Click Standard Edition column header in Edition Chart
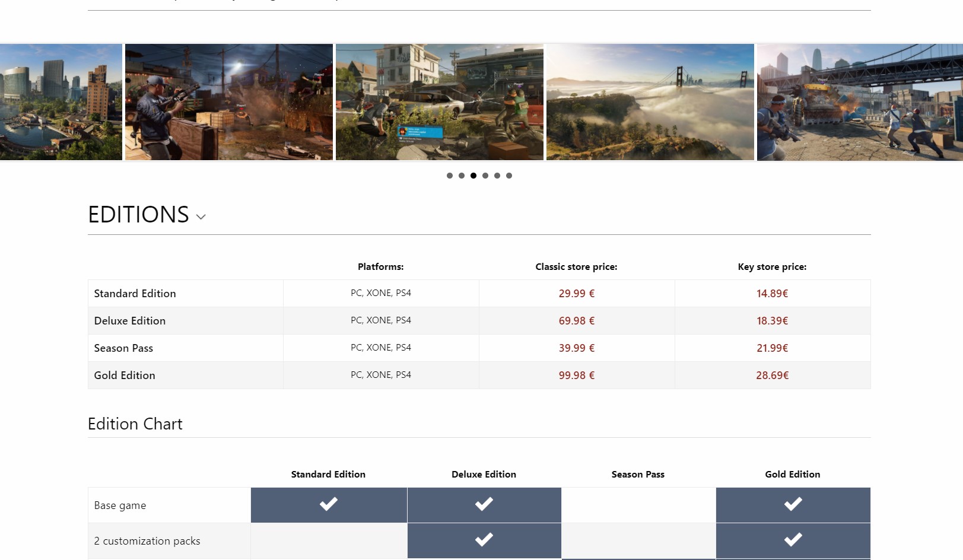 tap(328, 475)
